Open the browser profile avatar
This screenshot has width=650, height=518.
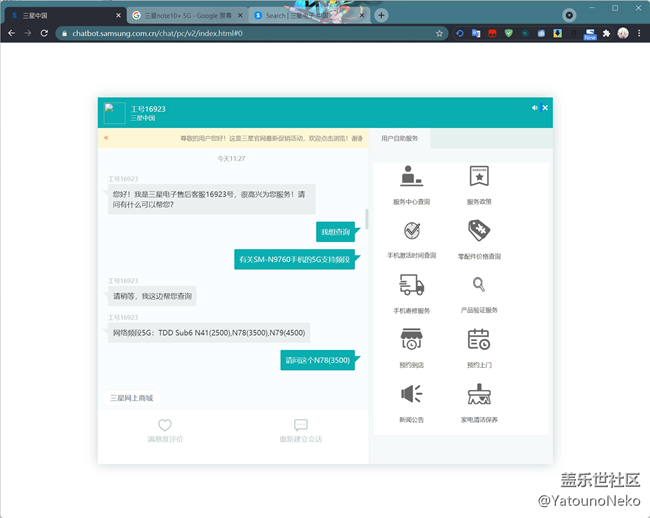pos(623,33)
